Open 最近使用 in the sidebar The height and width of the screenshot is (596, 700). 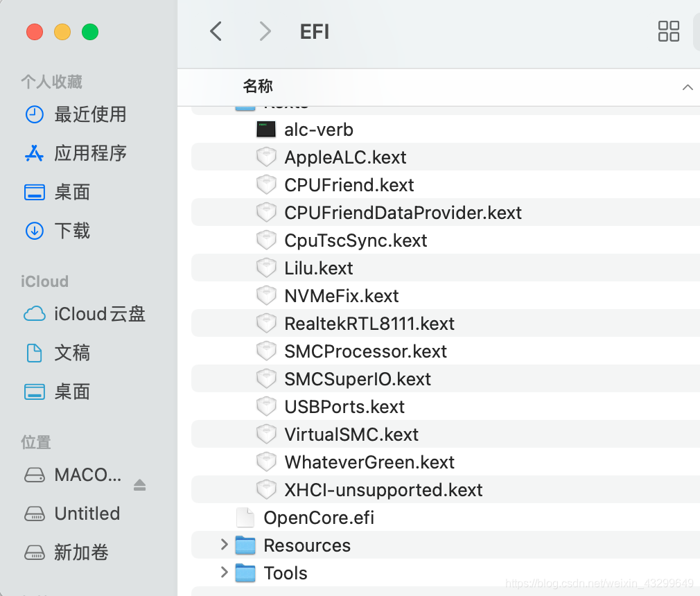91,114
